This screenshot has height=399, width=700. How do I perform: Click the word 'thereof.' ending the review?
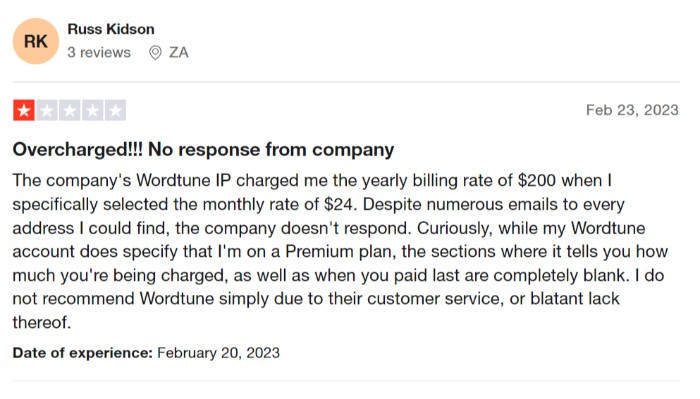pos(42,322)
